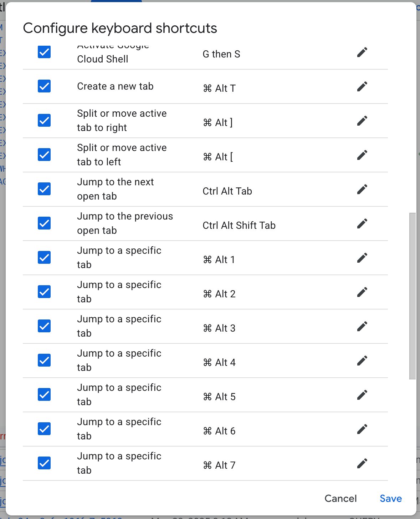Viewport: 420px width, 519px height.
Task: Uncheck the ⌘ Alt 5 shortcut row
Action: pyautogui.click(x=44, y=394)
